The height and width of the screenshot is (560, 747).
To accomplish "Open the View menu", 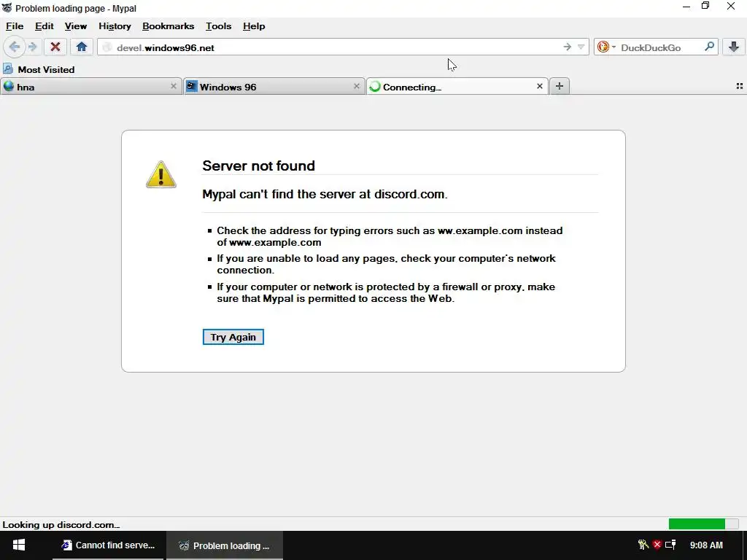I will (76, 26).
